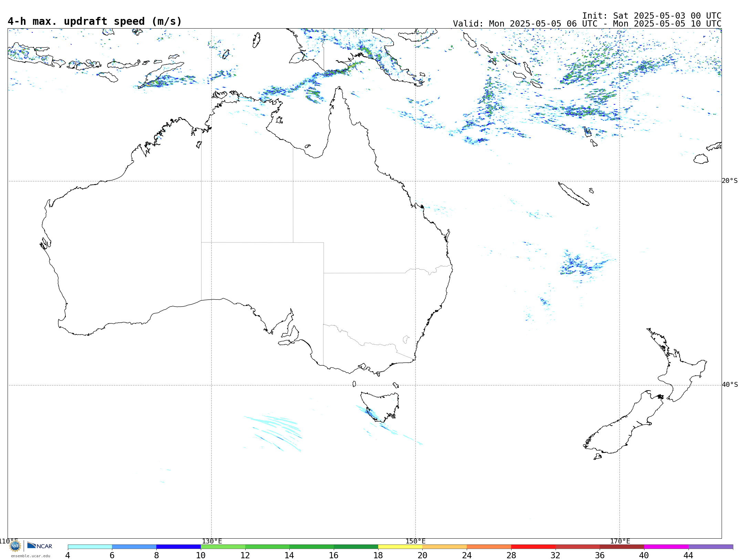Pick the orange 24–28 colorbar swatch
Image resolution: width=744 pixels, height=560 pixels.
[489, 547]
